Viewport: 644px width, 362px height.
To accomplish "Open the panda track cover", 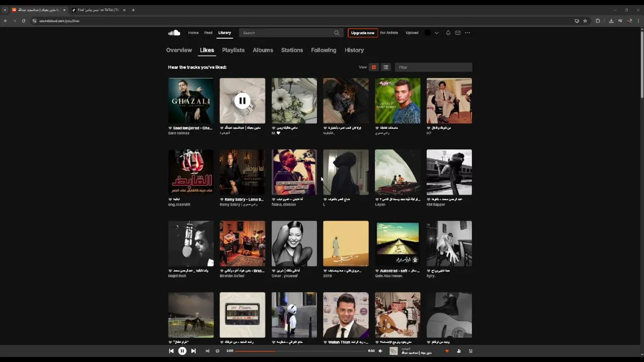I will (x=294, y=315).
